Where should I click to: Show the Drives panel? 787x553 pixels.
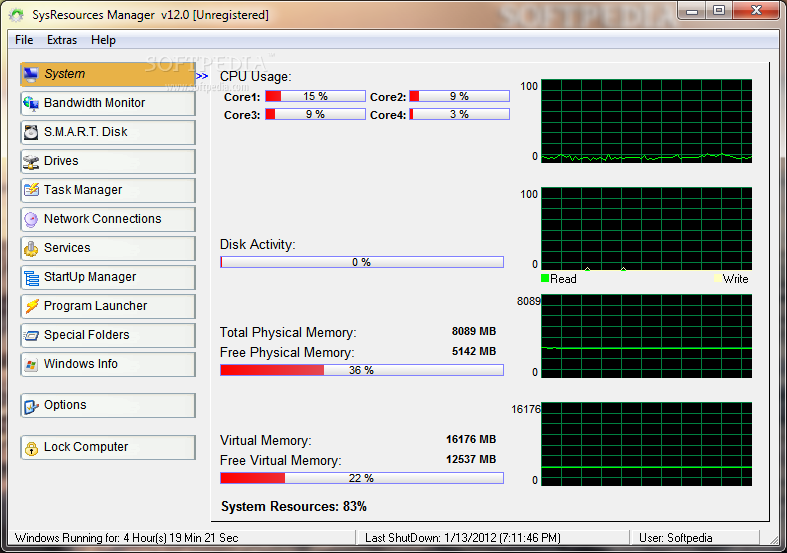(x=108, y=161)
